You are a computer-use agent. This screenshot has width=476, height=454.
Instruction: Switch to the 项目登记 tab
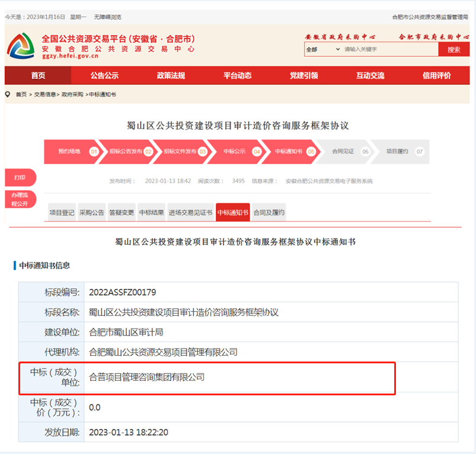pos(62,212)
